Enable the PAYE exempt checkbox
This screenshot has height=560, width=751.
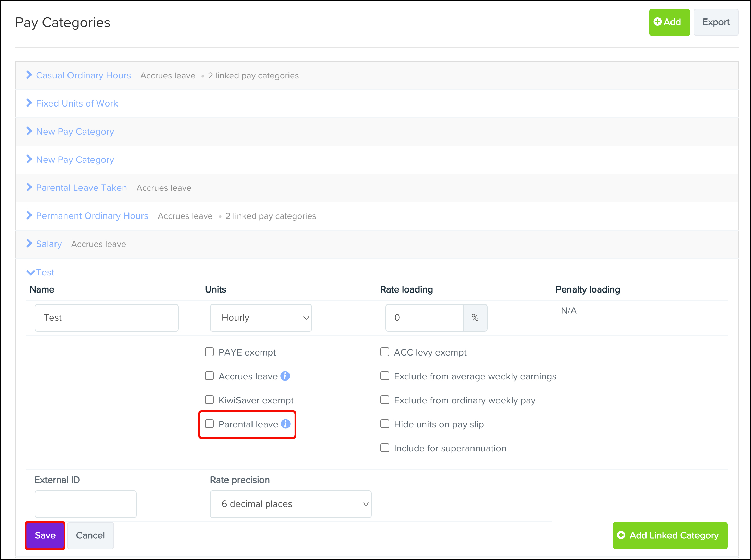click(x=209, y=352)
